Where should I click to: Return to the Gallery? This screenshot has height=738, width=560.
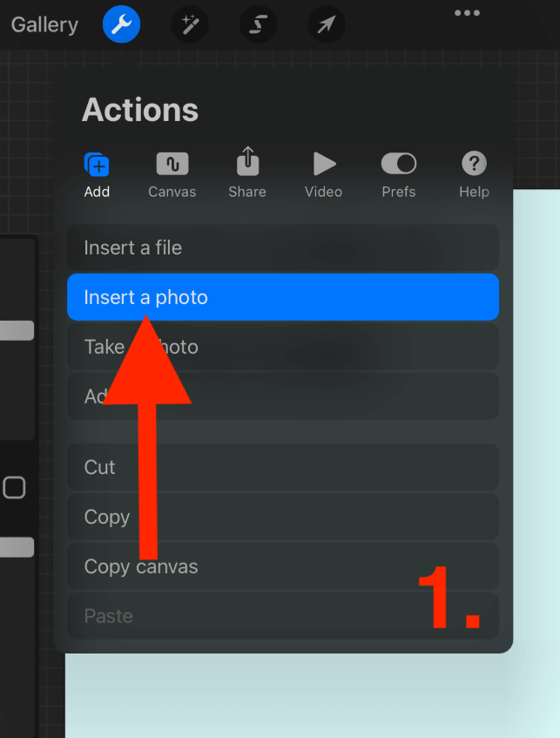44,24
